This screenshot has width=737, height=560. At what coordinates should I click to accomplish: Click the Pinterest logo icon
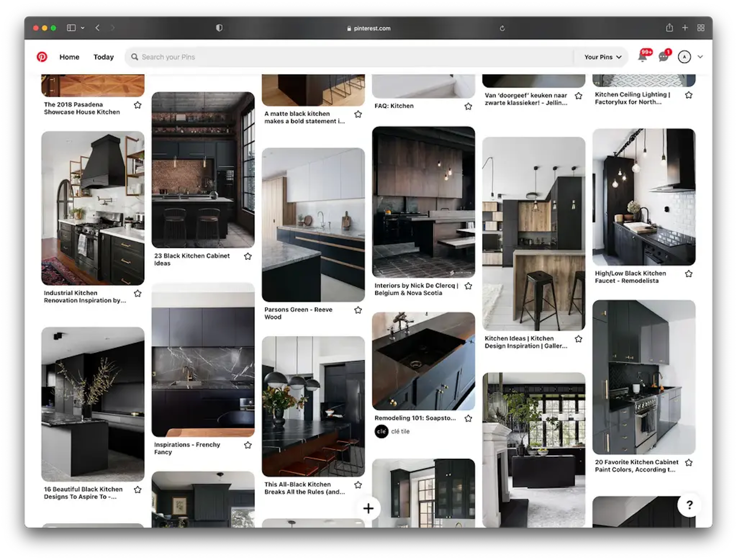click(x=42, y=57)
